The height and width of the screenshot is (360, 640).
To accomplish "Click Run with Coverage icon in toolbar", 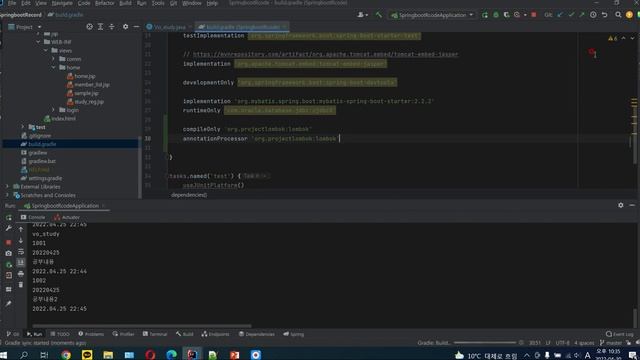I will tap(507, 15).
